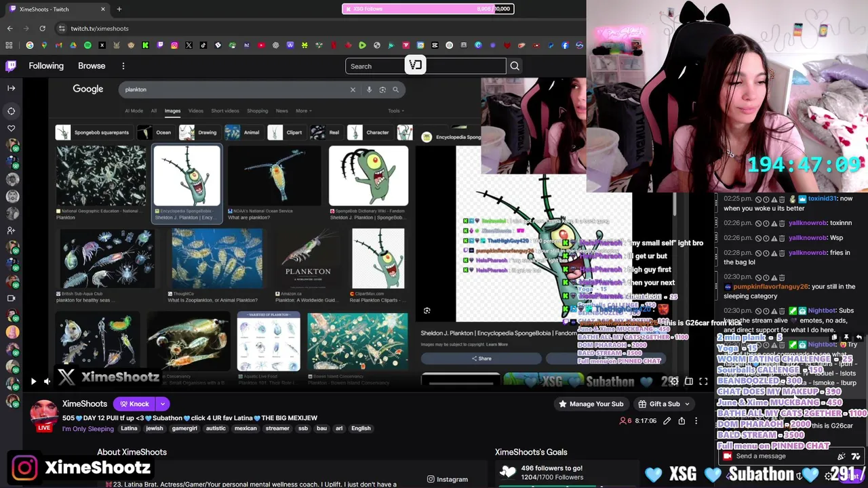Select the Spongebob squarepants filter chip

click(93, 132)
